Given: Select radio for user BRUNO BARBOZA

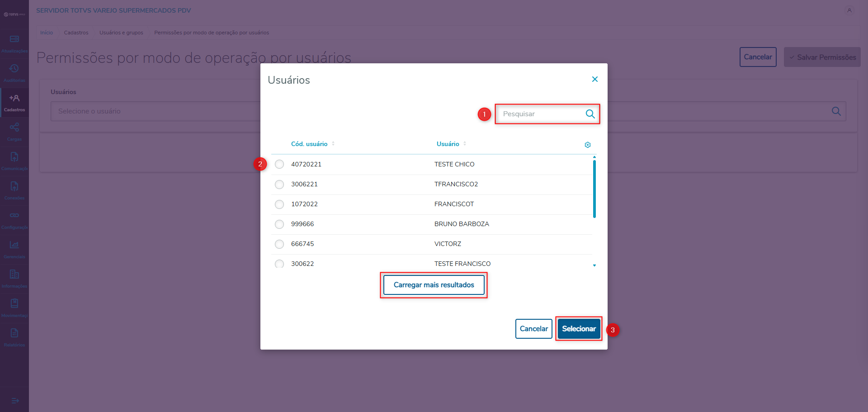Looking at the screenshot, I should [279, 224].
